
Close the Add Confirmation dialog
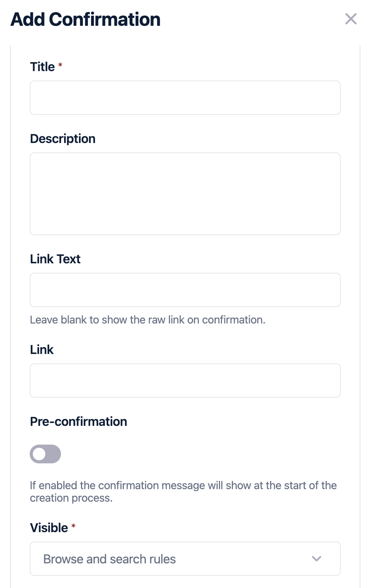tap(351, 19)
